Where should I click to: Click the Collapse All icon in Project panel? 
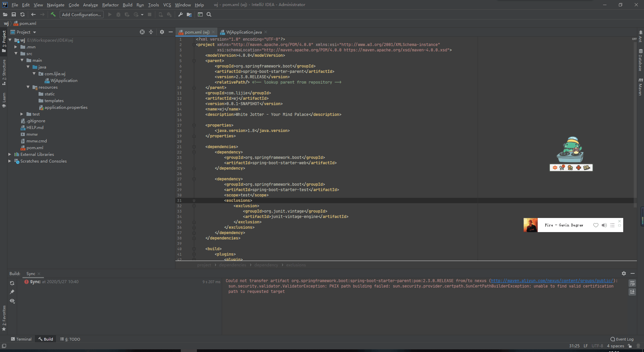(x=151, y=32)
